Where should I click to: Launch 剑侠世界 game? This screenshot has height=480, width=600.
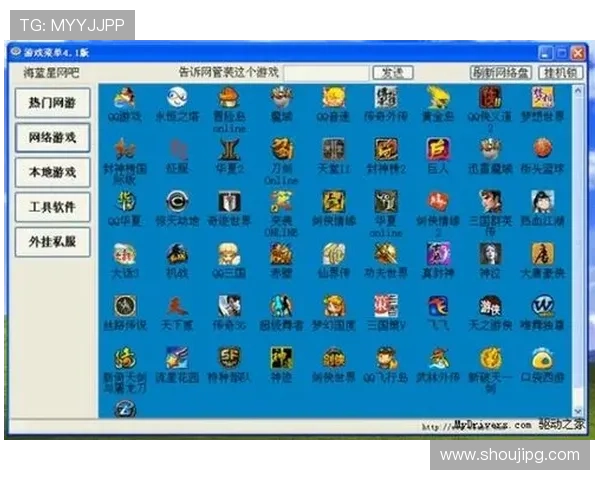pyautogui.click(x=333, y=358)
